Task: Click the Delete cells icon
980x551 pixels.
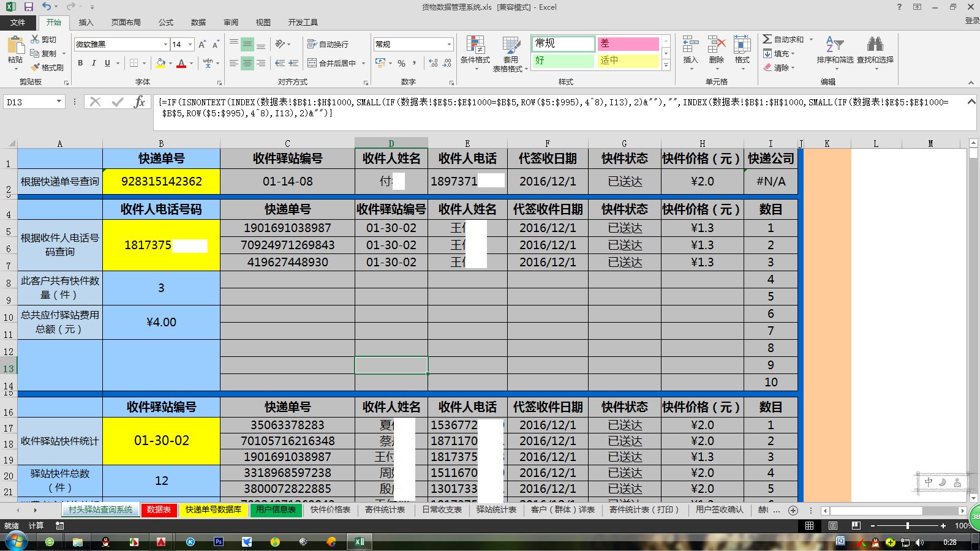Action: (716, 45)
